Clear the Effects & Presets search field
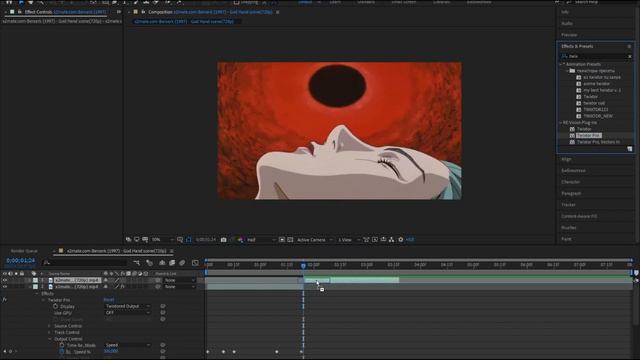The image size is (640, 360). [x=630, y=56]
